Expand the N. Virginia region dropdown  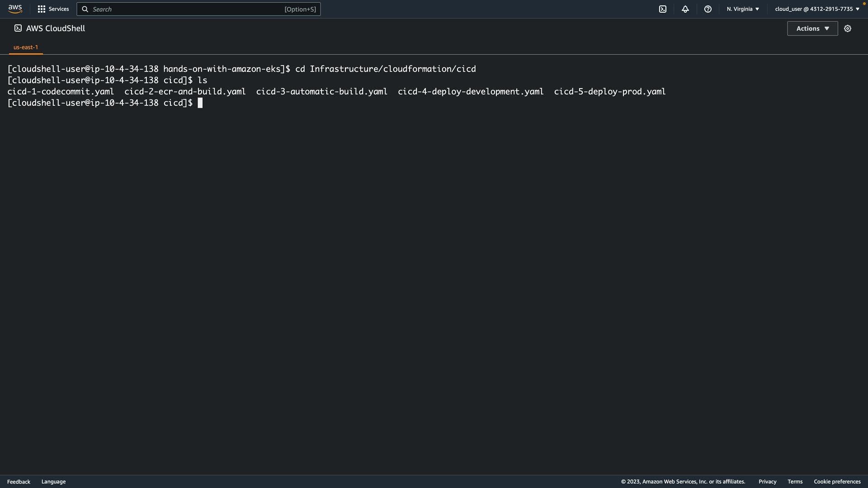point(742,9)
